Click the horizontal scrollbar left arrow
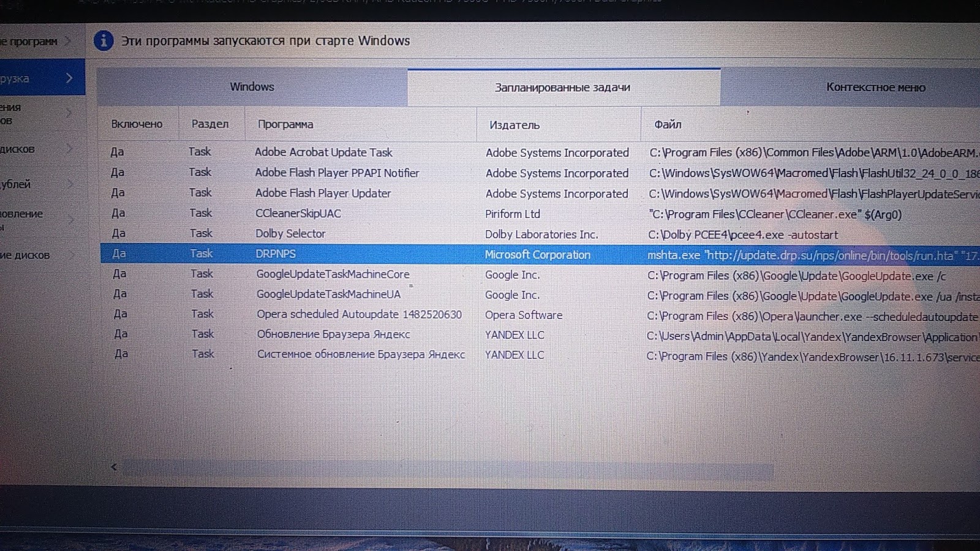This screenshot has width=980, height=551. pos(113,467)
